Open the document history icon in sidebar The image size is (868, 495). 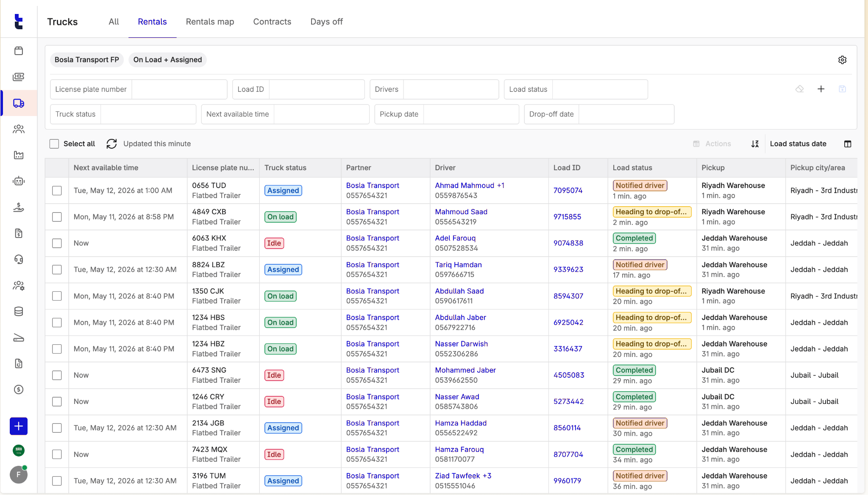tap(19, 363)
